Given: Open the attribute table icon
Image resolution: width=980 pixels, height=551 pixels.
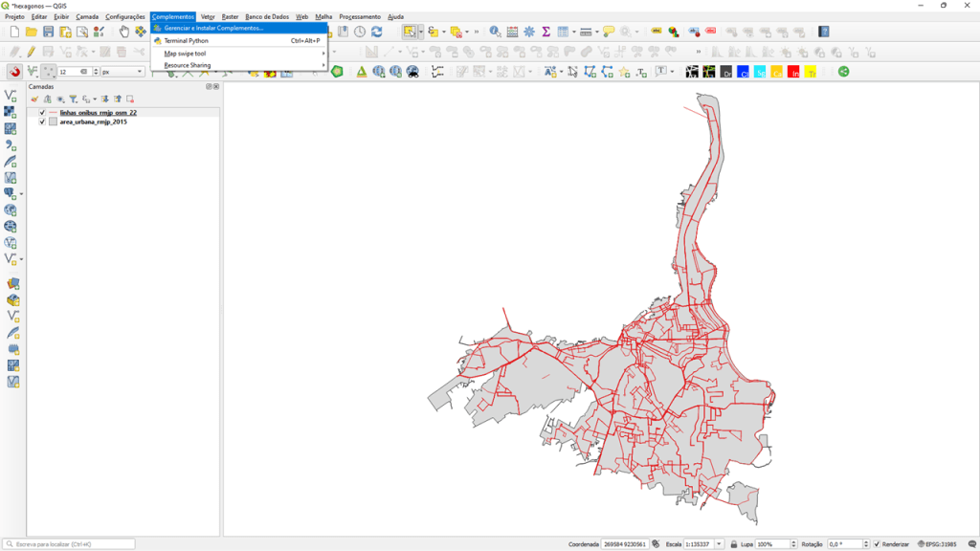Looking at the screenshot, I should (x=564, y=32).
